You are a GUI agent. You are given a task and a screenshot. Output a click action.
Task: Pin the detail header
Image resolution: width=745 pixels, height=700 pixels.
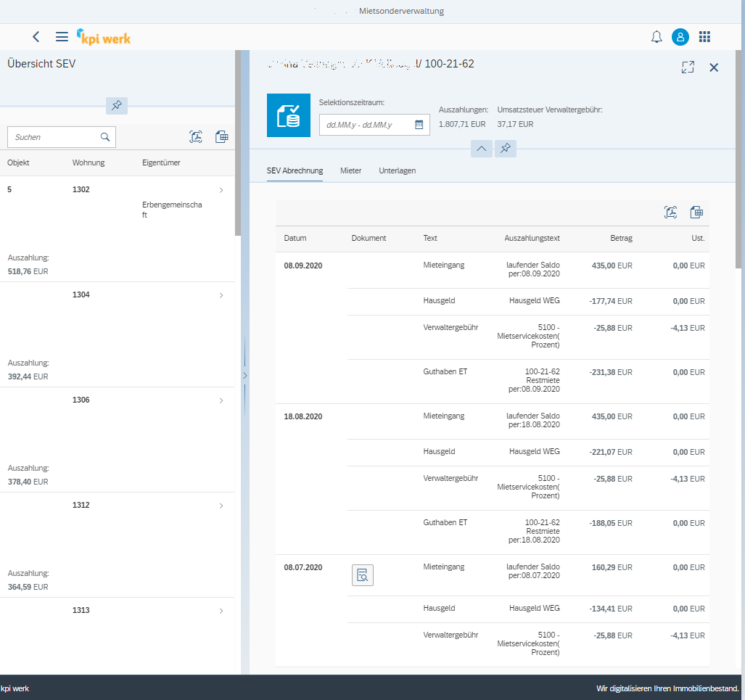(505, 149)
